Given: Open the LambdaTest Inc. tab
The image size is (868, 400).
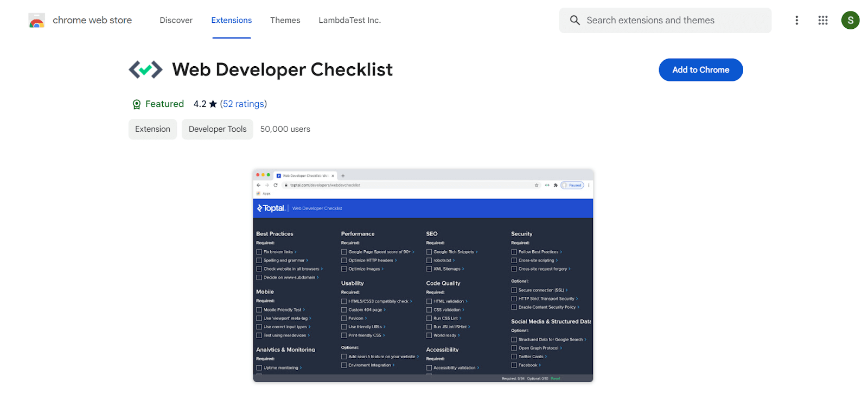Looking at the screenshot, I should point(350,20).
